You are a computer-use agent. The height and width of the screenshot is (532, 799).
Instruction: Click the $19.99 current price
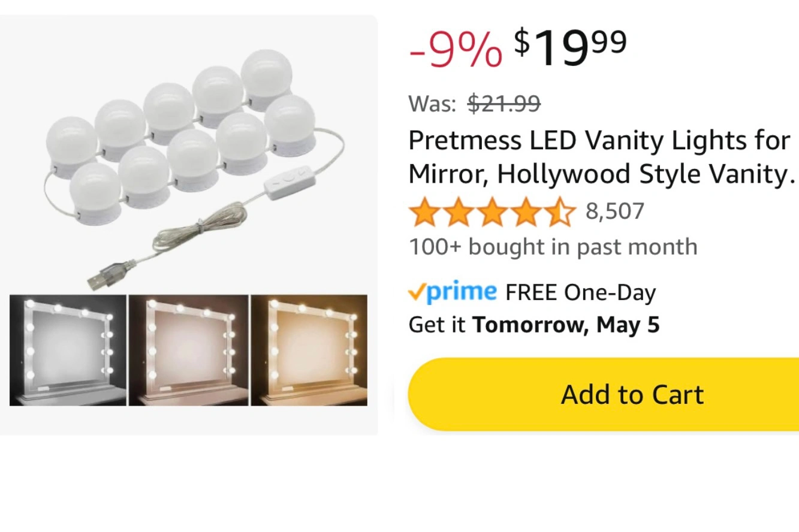pyautogui.click(x=569, y=48)
